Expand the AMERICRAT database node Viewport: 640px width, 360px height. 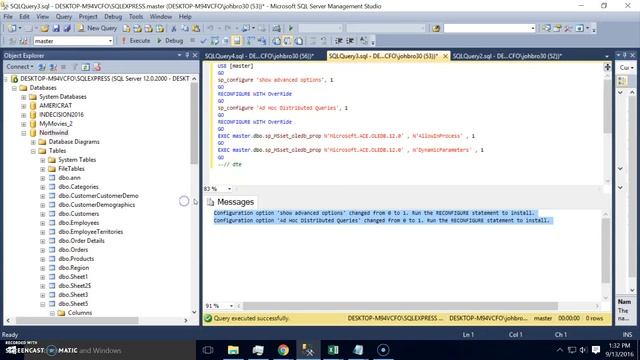point(24,106)
